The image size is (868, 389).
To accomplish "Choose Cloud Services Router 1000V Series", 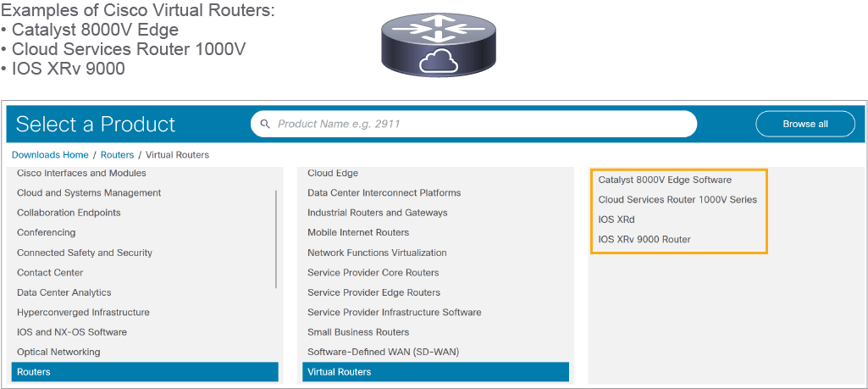I will tap(677, 199).
